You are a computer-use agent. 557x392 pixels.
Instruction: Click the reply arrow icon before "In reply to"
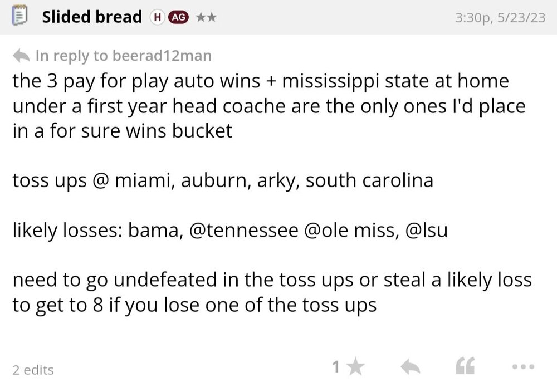[x=21, y=56]
